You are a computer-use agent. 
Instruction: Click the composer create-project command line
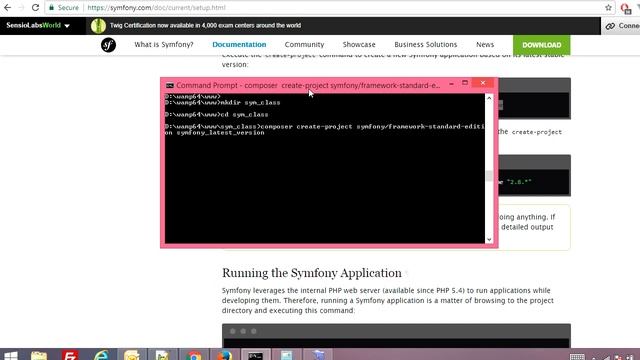pos(324,129)
